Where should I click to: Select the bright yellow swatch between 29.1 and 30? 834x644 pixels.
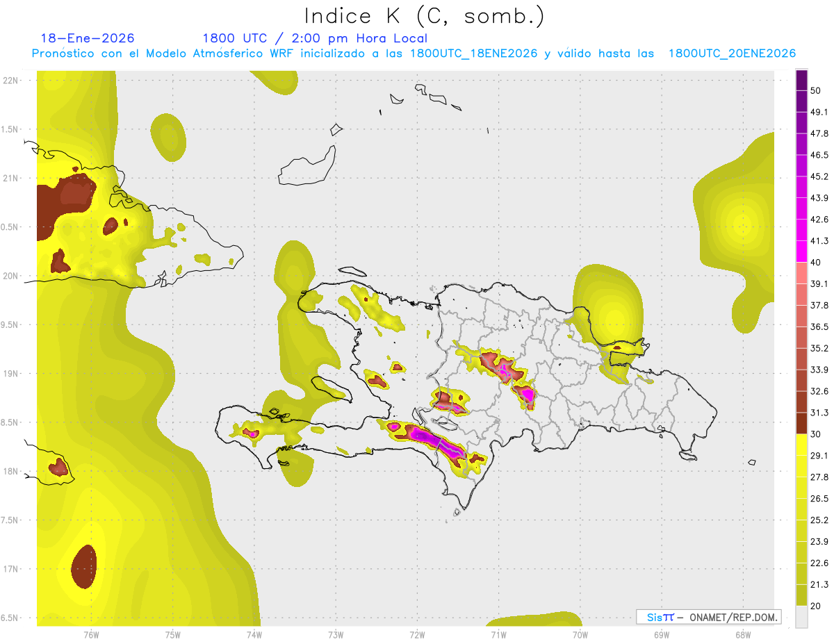pos(801,445)
